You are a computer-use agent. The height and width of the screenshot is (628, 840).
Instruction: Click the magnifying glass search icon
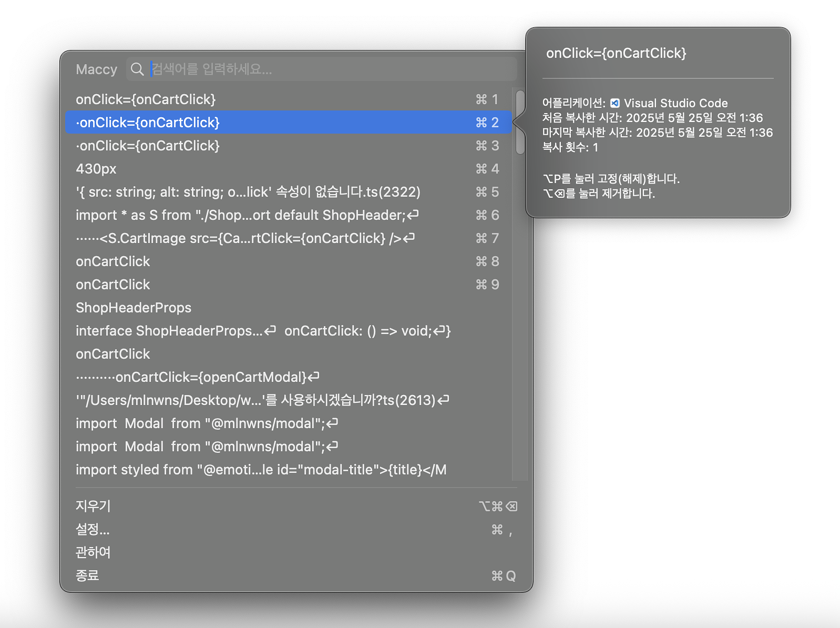pos(137,69)
